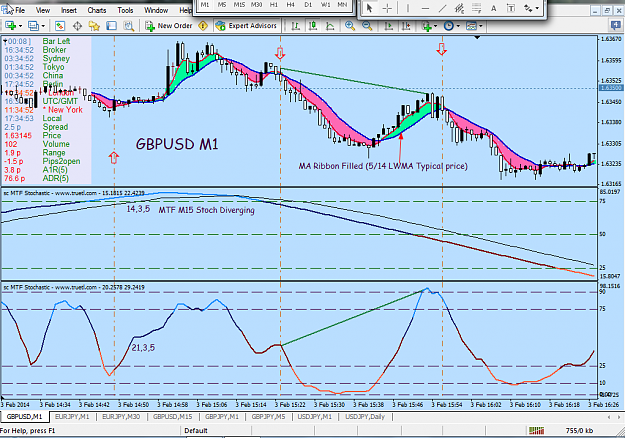Switch chart to Bar Chart mode

point(295,26)
